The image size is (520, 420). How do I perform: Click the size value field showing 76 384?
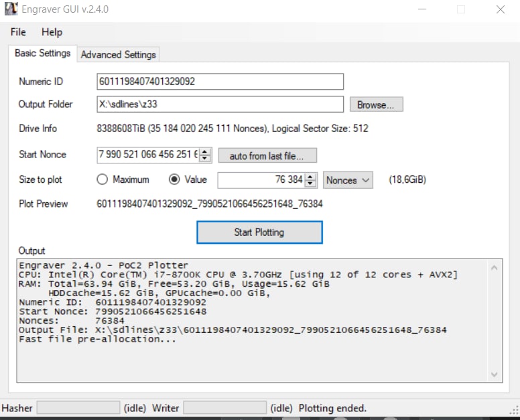tap(261, 180)
